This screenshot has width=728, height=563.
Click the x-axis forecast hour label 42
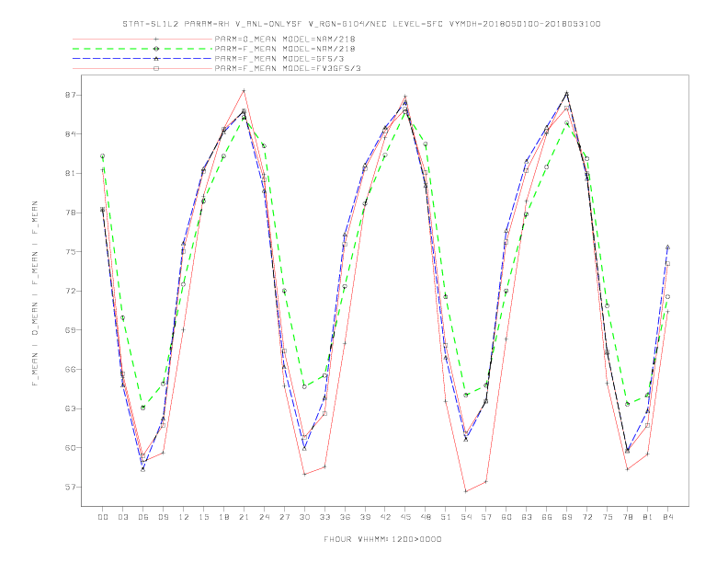tap(385, 517)
